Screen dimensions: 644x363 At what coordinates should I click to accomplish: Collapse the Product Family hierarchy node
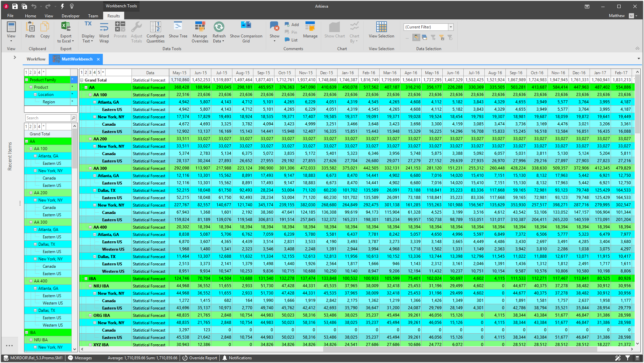[x=26, y=80]
